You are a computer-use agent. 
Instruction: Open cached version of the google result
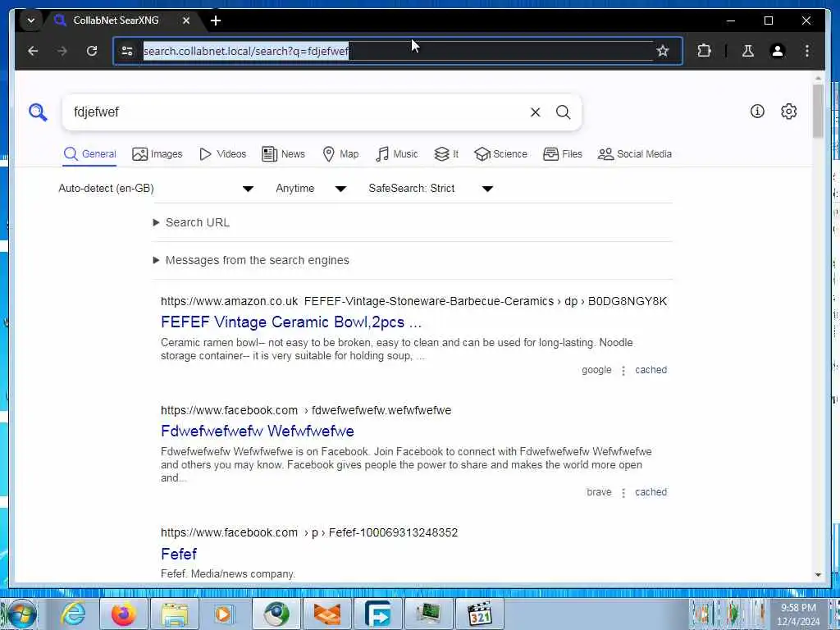click(651, 370)
